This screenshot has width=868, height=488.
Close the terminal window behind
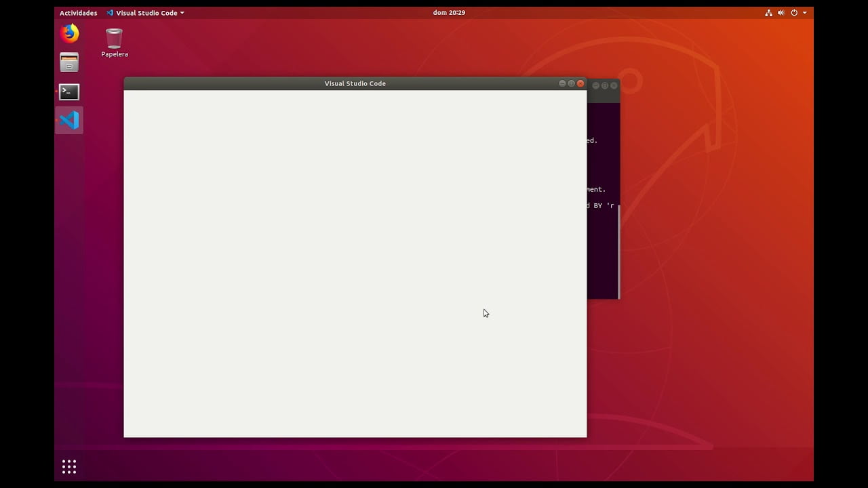[614, 85]
